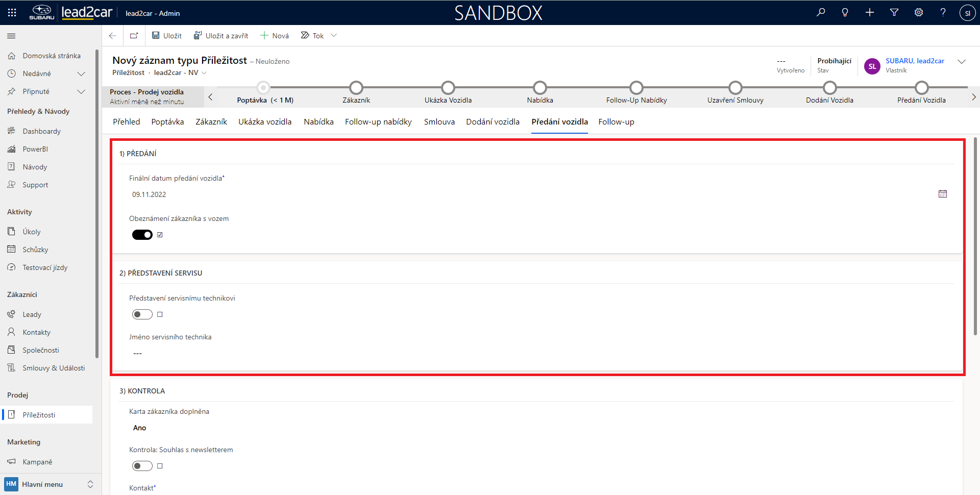Viewport: 980px width, 495px height.
Task: Click the search magnifier icon
Action: coord(821,13)
